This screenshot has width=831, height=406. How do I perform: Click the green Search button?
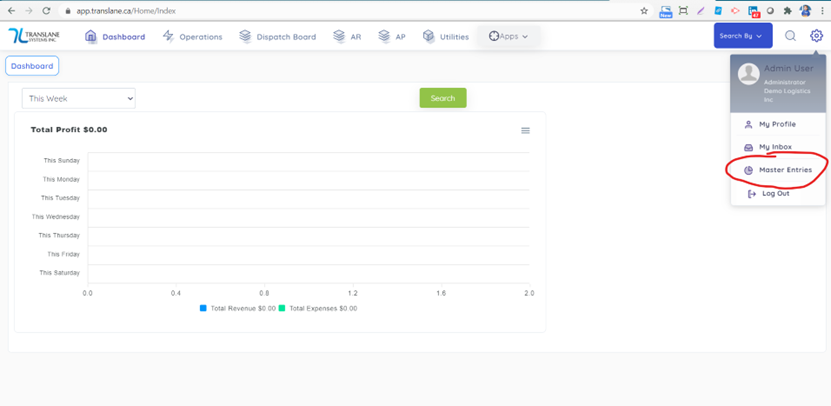[442, 98]
